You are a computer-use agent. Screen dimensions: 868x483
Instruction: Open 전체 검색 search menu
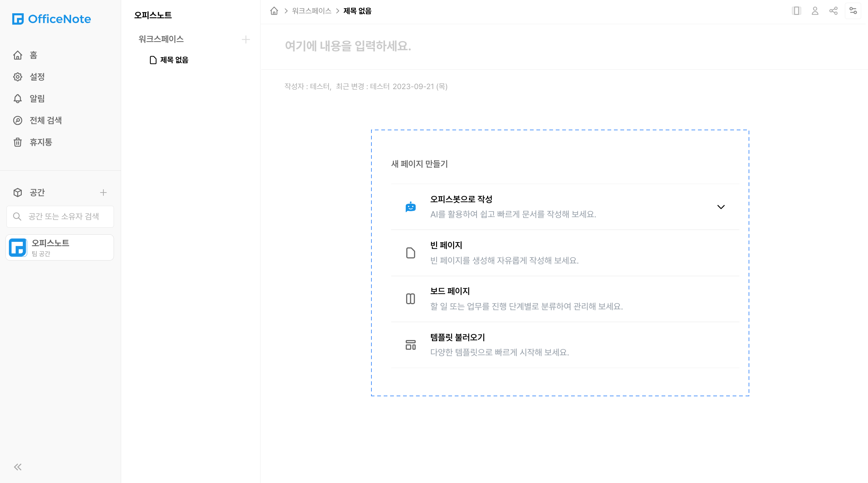point(45,120)
